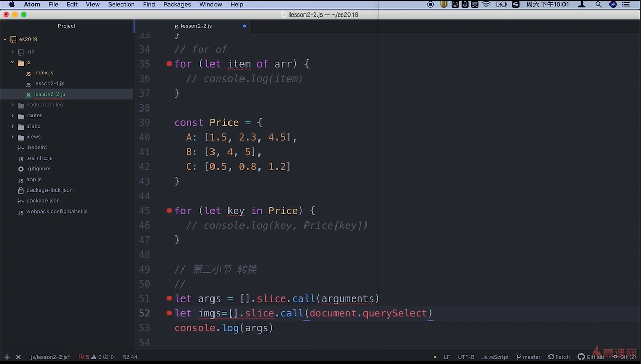Click line number 39 in gutter
This screenshot has width=641, height=364.
pyautogui.click(x=144, y=122)
